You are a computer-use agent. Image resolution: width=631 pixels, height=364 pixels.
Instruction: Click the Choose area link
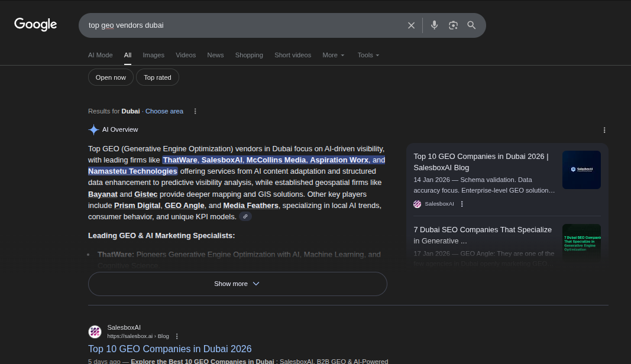[x=164, y=111]
